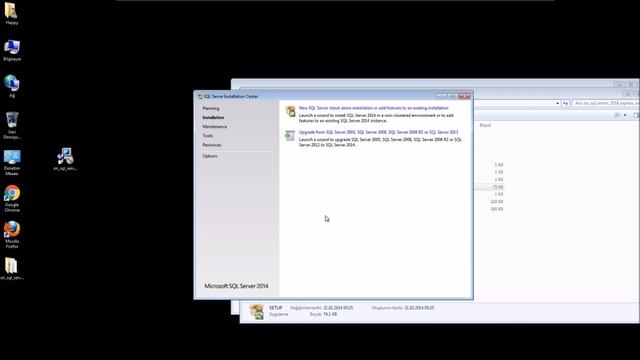
Task: Minimize the SQL Server Installation Center window
Action: 441,96
